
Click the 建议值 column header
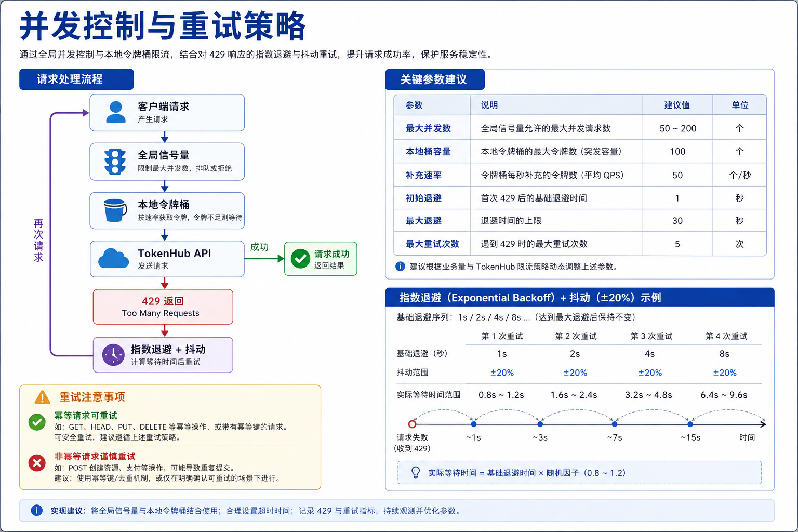(x=677, y=105)
